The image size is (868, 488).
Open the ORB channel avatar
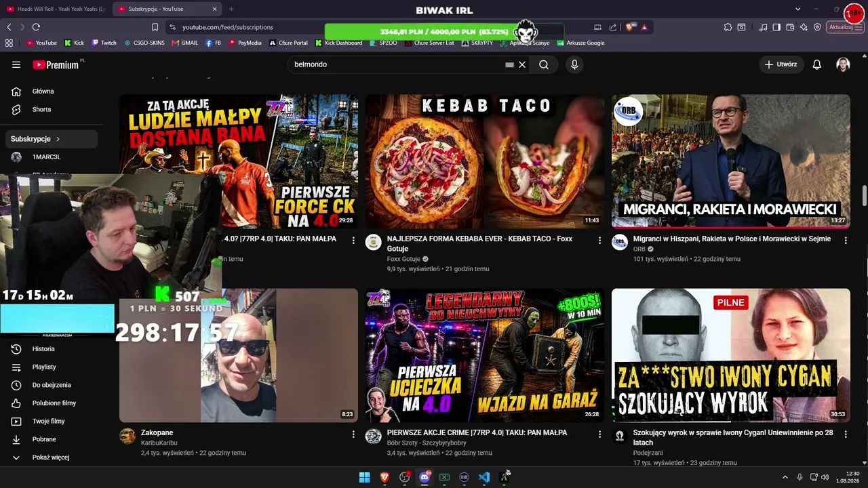[620, 243]
